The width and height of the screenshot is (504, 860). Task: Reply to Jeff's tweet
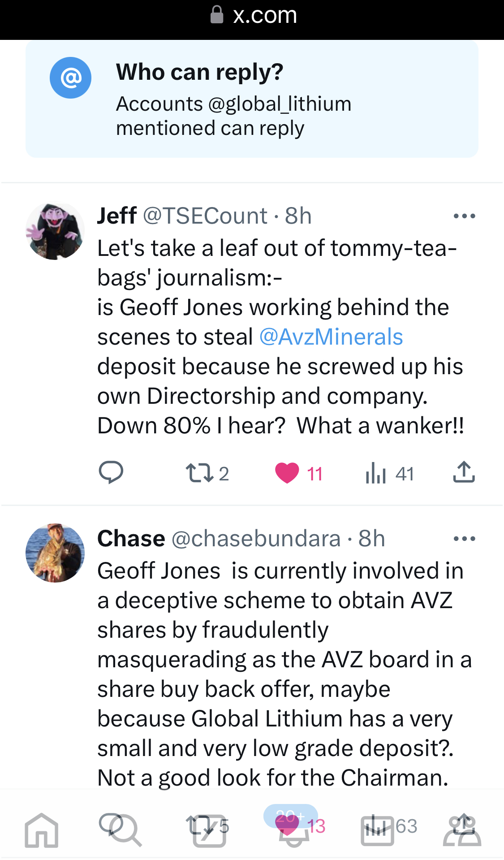click(x=111, y=473)
